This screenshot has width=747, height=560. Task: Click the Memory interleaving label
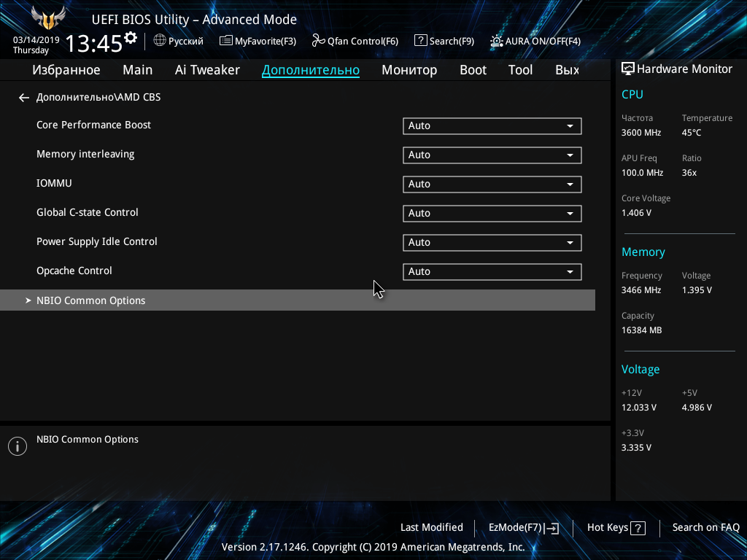click(85, 155)
